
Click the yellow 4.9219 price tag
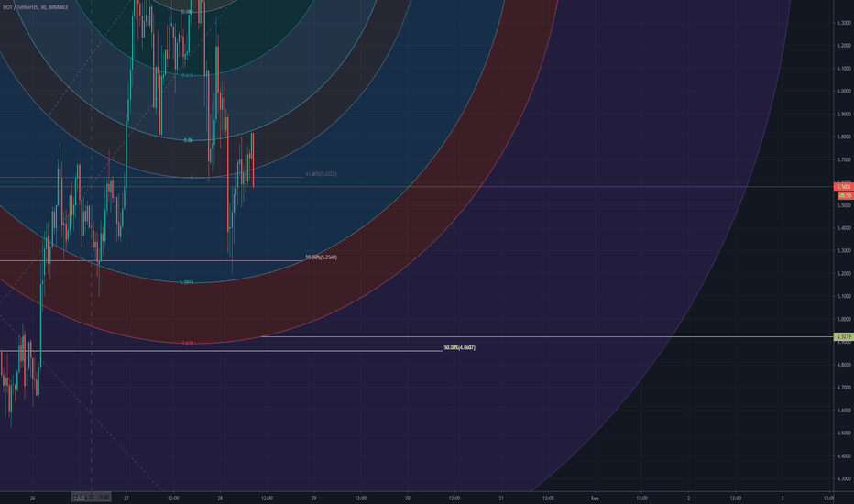844,336
